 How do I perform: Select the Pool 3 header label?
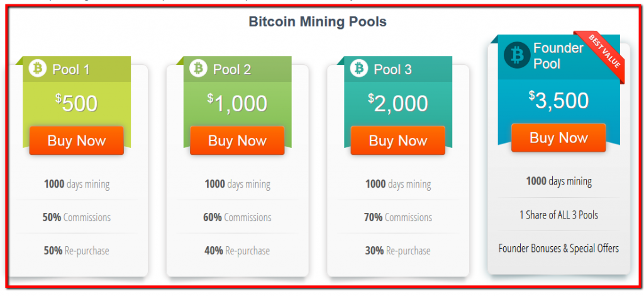pyautogui.click(x=392, y=69)
